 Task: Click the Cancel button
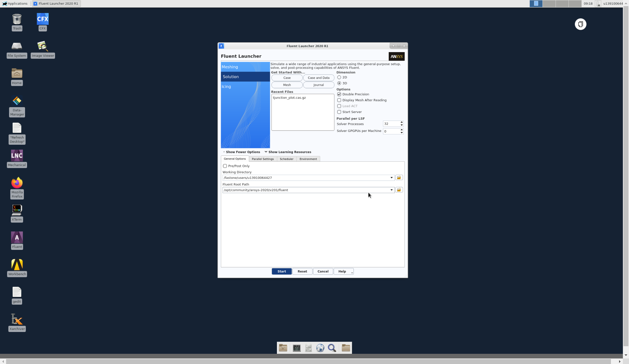[323, 271]
